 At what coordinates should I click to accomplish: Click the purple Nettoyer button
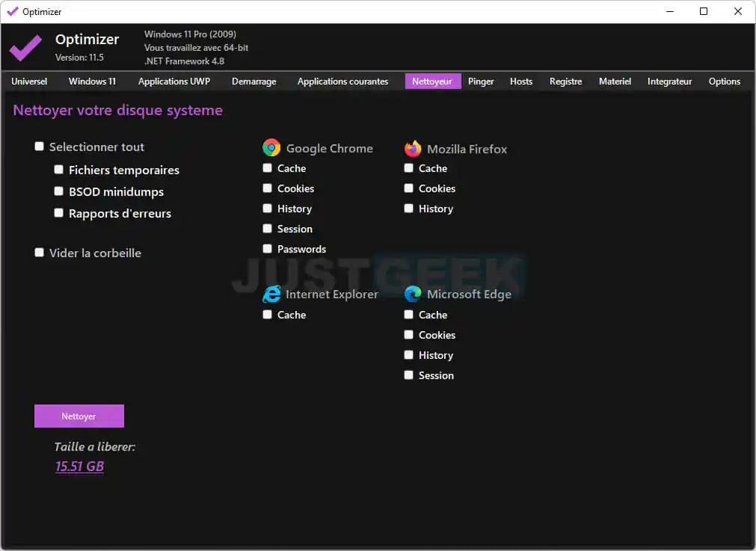pyautogui.click(x=79, y=416)
